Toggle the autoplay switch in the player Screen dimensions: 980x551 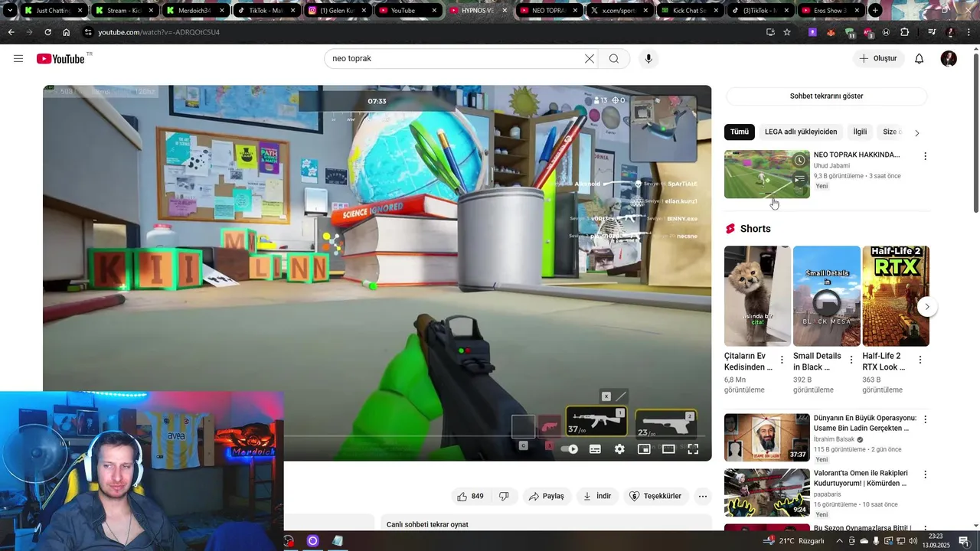click(569, 449)
